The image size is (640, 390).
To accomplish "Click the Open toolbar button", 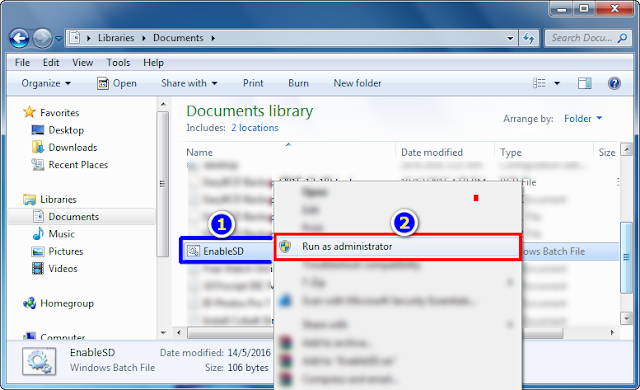I will 117,83.
